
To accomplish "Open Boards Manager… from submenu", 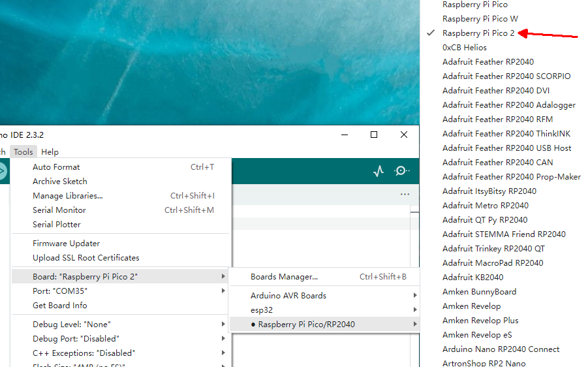I will coord(324,277).
